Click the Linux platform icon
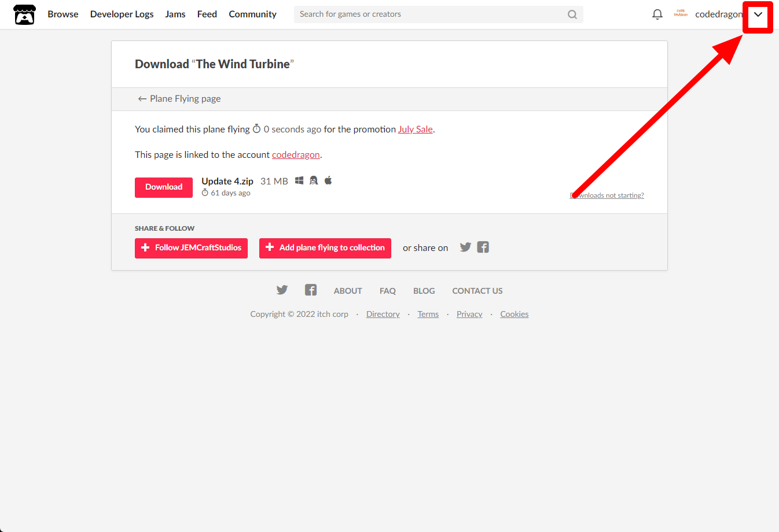Screen dimensions: 779x532 [314, 180]
